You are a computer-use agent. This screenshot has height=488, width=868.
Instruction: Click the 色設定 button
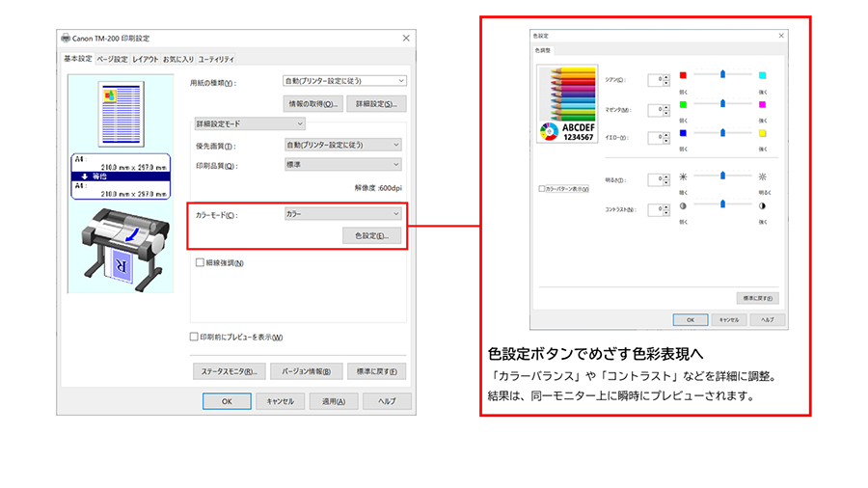click(x=371, y=235)
